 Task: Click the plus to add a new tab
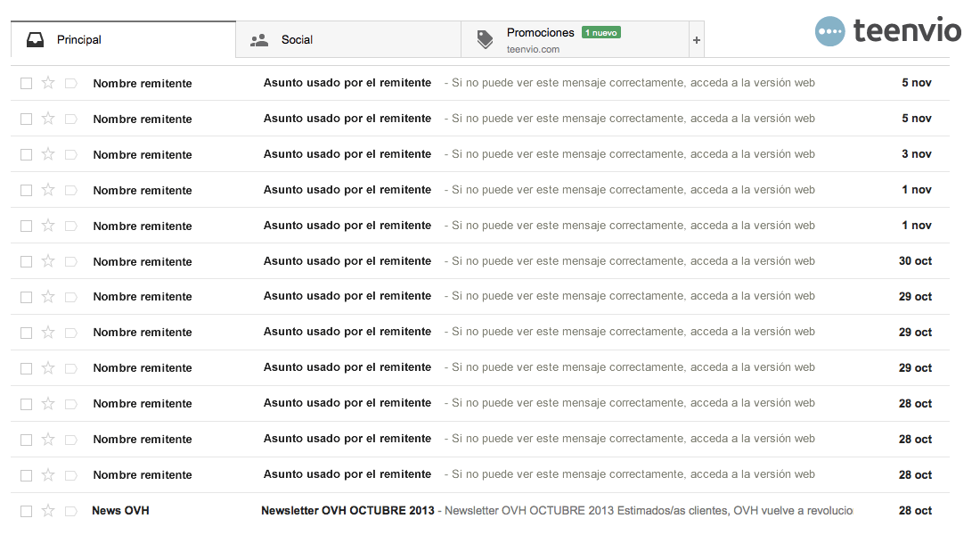click(696, 39)
